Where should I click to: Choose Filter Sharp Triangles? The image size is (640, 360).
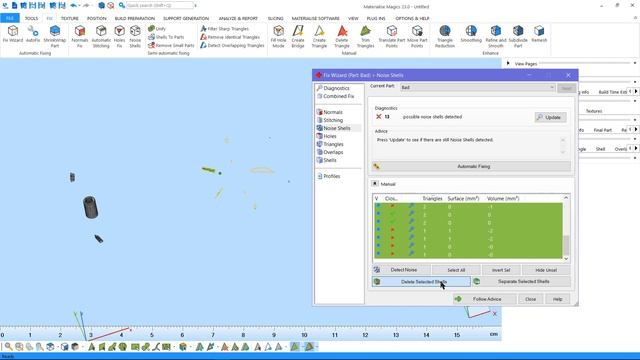224,29
